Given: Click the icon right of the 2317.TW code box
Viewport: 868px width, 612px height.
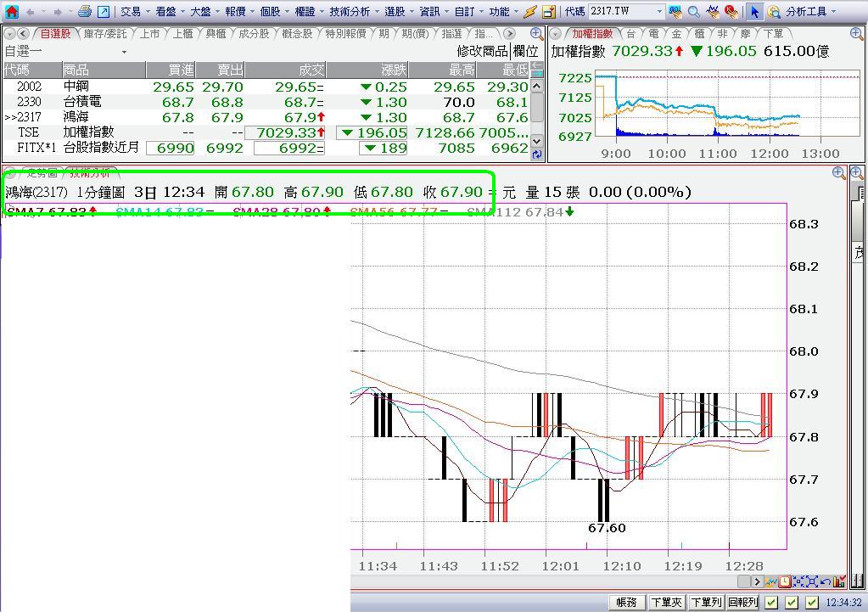Looking at the screenshot, I should (675, 11).
